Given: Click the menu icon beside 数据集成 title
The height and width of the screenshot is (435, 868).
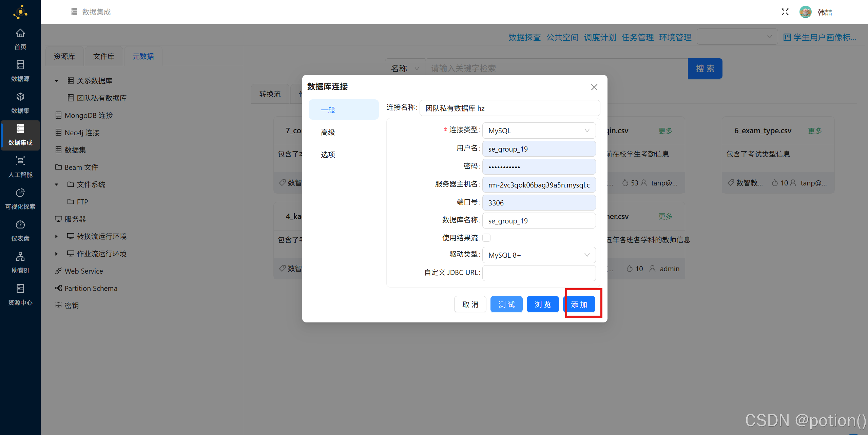Looking at the screenshot, I should 74,12.
